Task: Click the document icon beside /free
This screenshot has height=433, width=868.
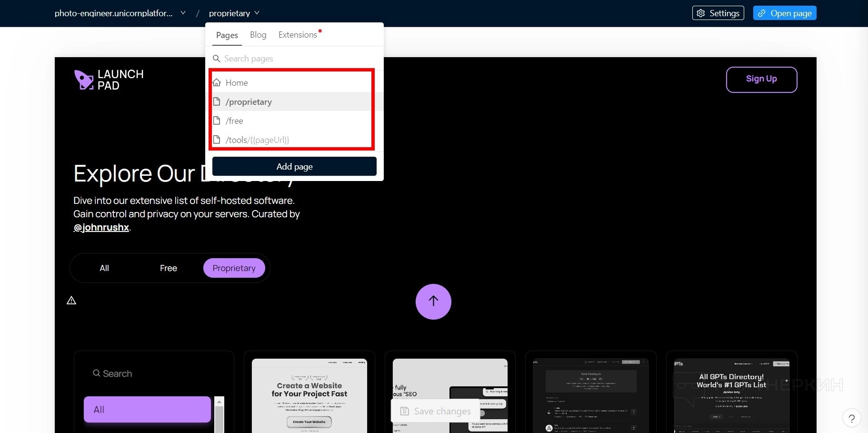Action: (x=217, y=121)
